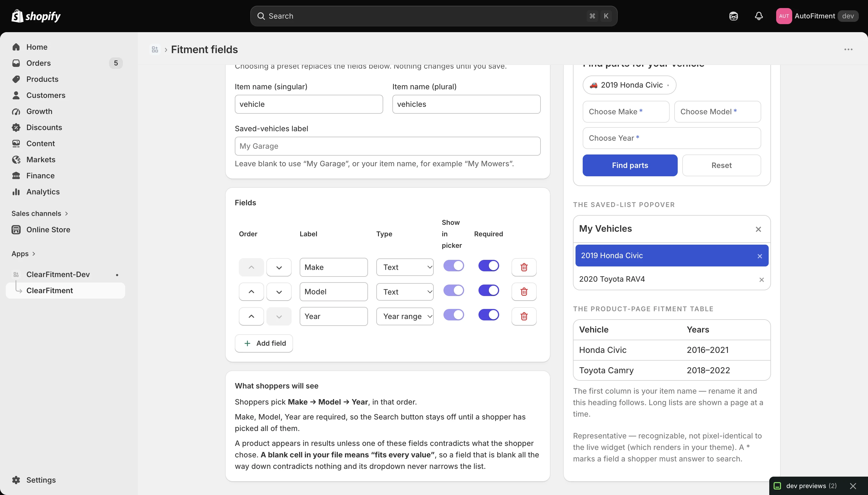Viewport: 868px width, 495px height.
Task: Remove 2019 Honda Civic from saved list
Action: pos(759,256)
